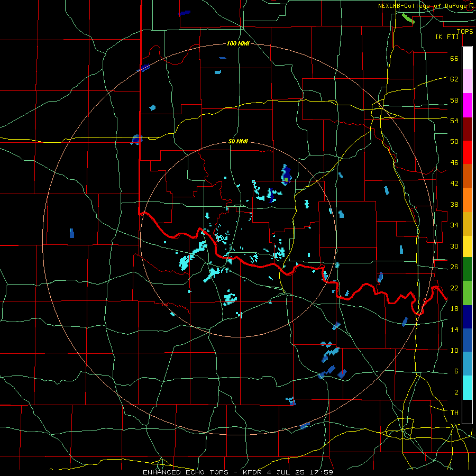The width and height of the screenshot is (476, 476).
Task: Pick the magenta legend color band
Action: coord(467,105)
